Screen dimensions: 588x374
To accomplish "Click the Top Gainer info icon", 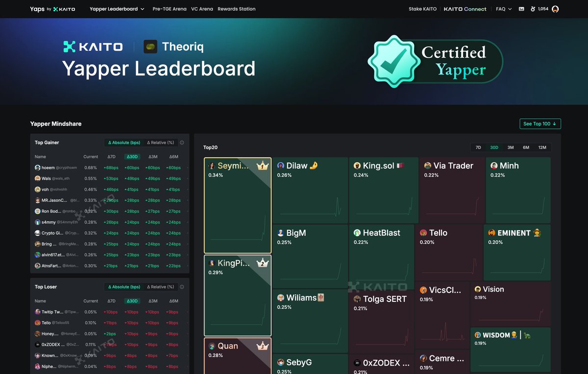I will (x=182, y=143).
